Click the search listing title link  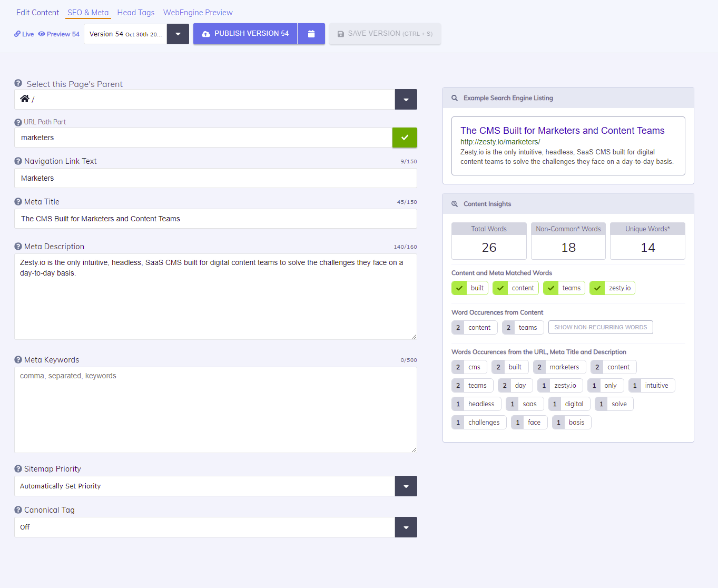point(563,131)
